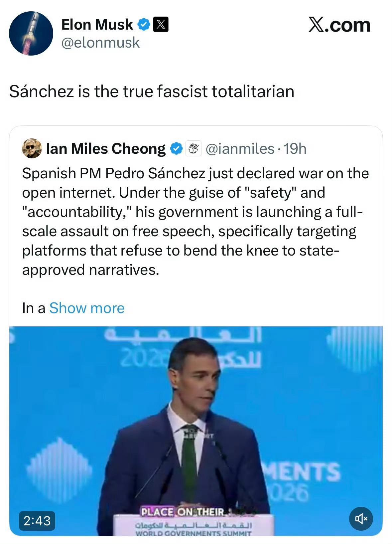This screenshot has height=544, width=392.
Task: Unmute the video with the speaker icon
Action: click(x=361, y=518)
